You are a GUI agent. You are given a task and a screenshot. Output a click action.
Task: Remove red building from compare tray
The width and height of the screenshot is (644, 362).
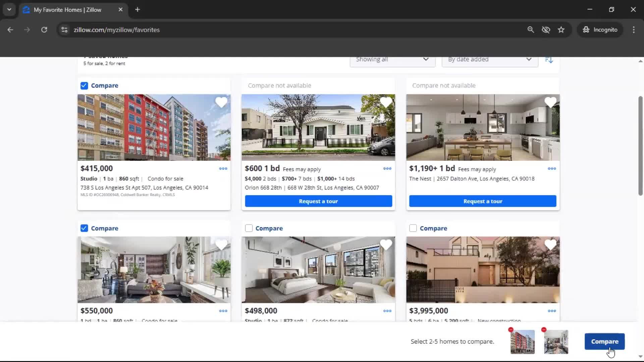pyautogui.click(x=511, y=330)
